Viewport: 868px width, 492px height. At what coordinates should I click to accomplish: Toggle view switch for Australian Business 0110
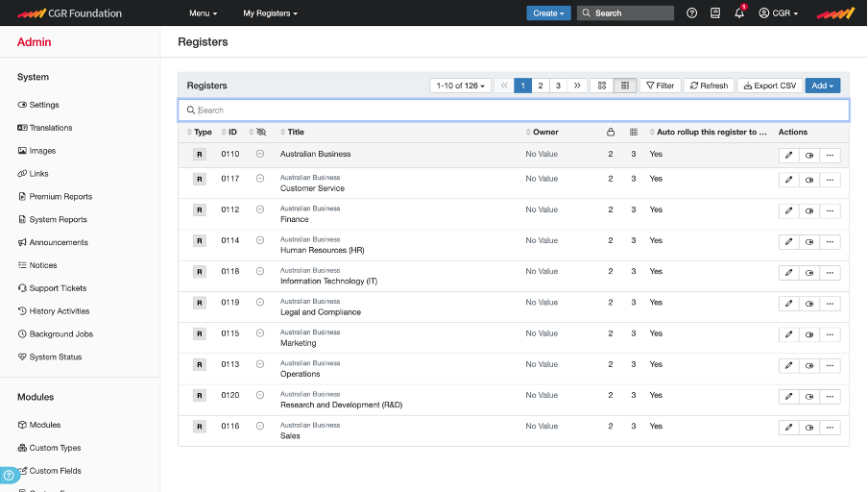pos(809,155)
